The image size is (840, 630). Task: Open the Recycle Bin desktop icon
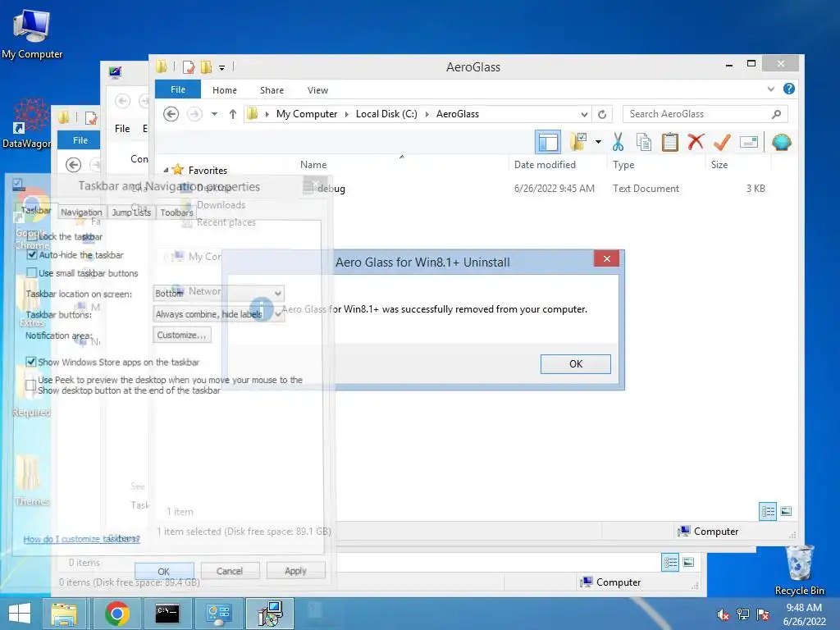click(799, 570)
